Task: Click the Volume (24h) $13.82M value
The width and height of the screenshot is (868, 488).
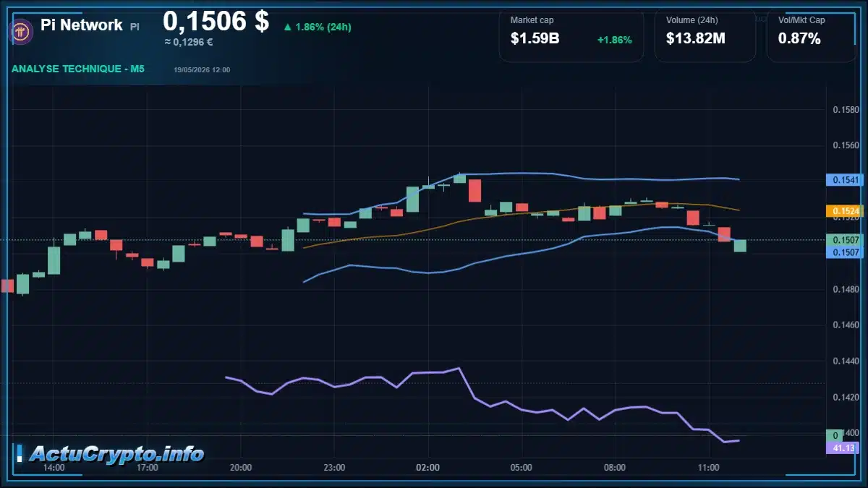Action: (x=696, y=38)
